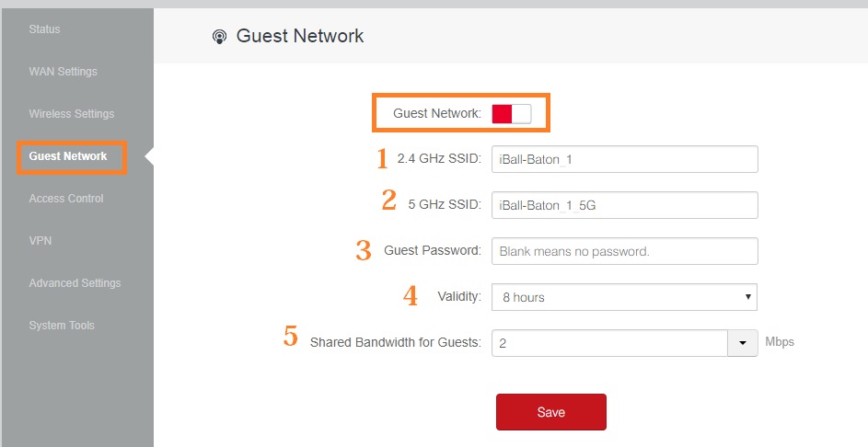
Task: Click the red Save button
Action: coord(550,412)
